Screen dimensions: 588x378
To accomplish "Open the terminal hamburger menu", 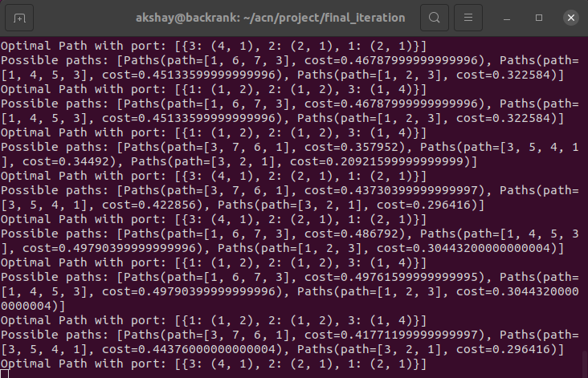I will [468, 18].
